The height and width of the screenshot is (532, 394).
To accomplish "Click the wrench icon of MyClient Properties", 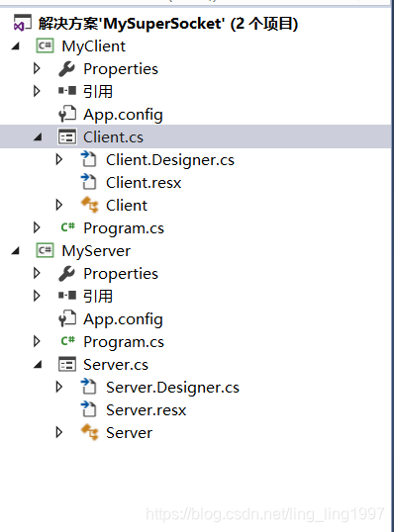I will 66,69.
